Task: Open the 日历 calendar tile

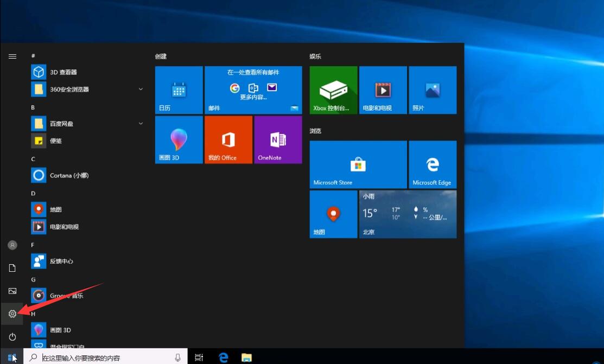Action: click(x=179, y=90)
